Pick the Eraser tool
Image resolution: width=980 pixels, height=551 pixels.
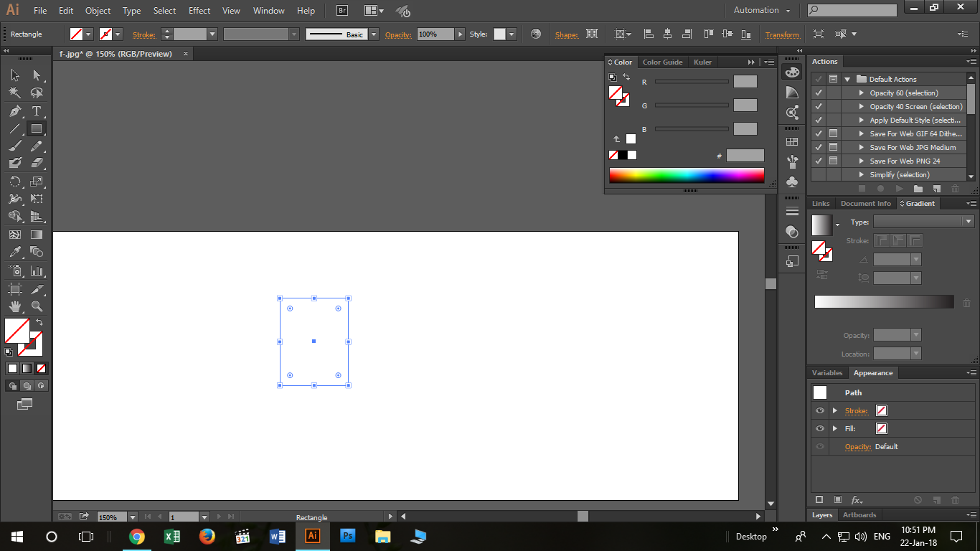tap(37, 164)
